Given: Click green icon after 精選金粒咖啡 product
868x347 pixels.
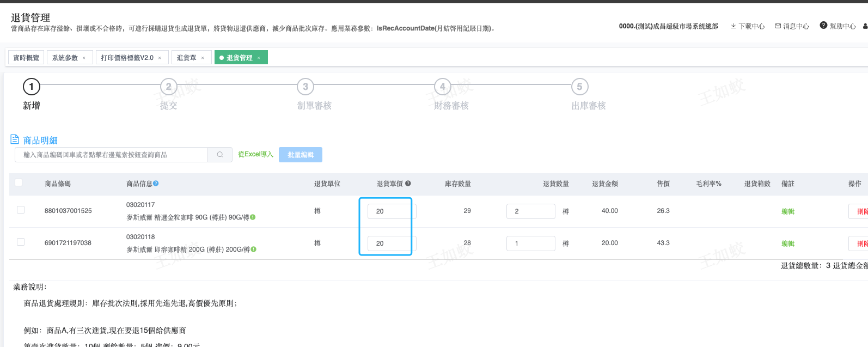Looking at the screenshot, I should pos(253,217).
